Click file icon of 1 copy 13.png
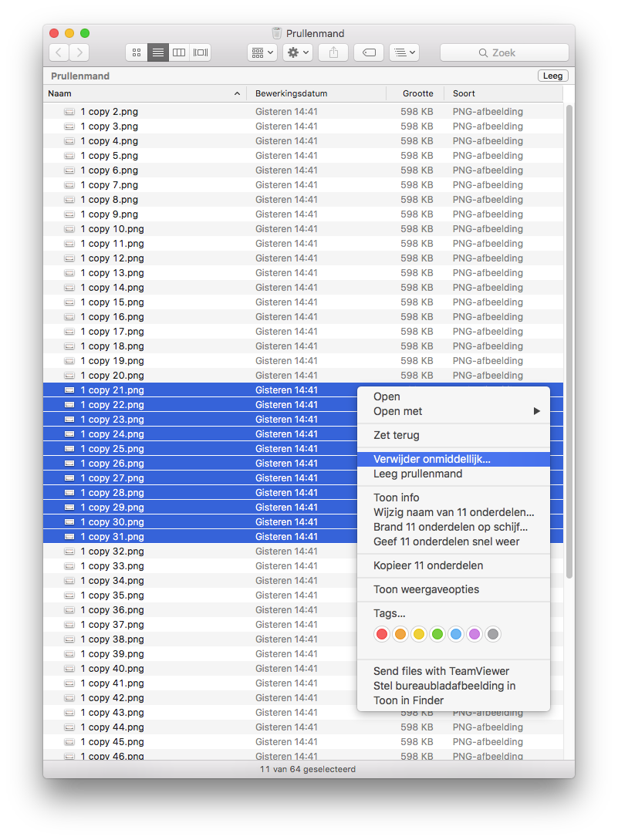The height and width of the screenshot is (840, 618). [69, 273]
